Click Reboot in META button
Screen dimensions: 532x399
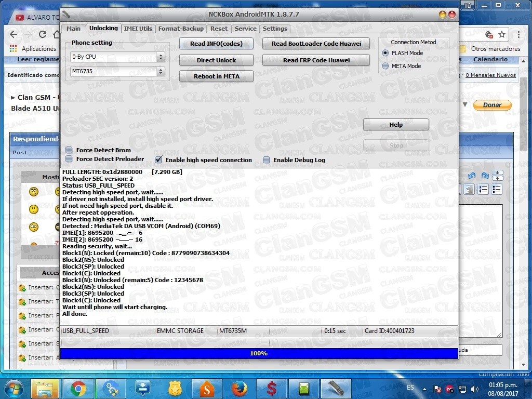pos(216,76)
